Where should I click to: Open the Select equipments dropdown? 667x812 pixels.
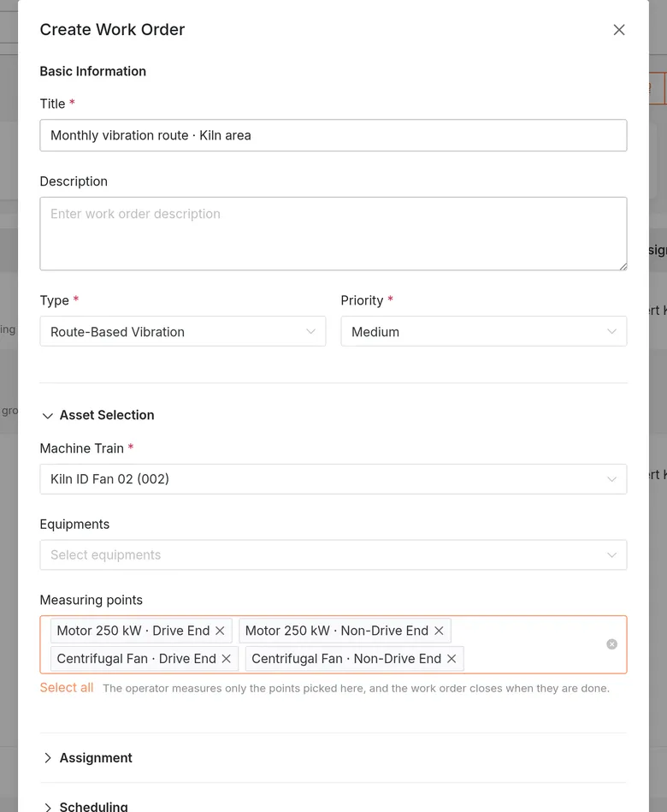click(x=333, y=554)
